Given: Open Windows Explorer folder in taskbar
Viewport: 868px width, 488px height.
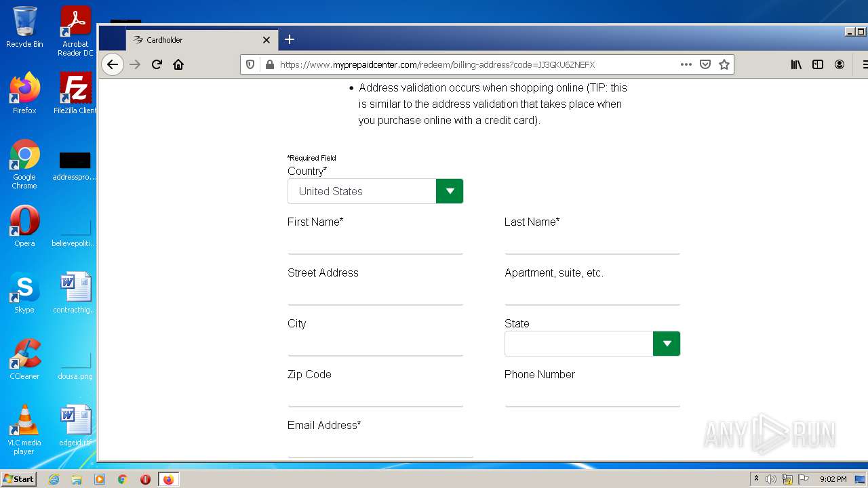Looking at the screenshot, I should point(77,479).
